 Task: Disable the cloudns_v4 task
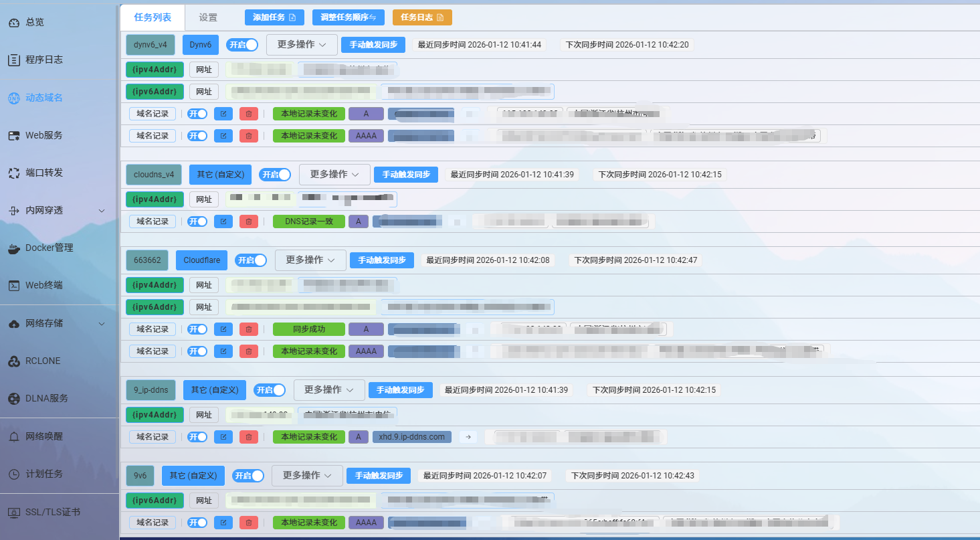[x=274, y=174]
